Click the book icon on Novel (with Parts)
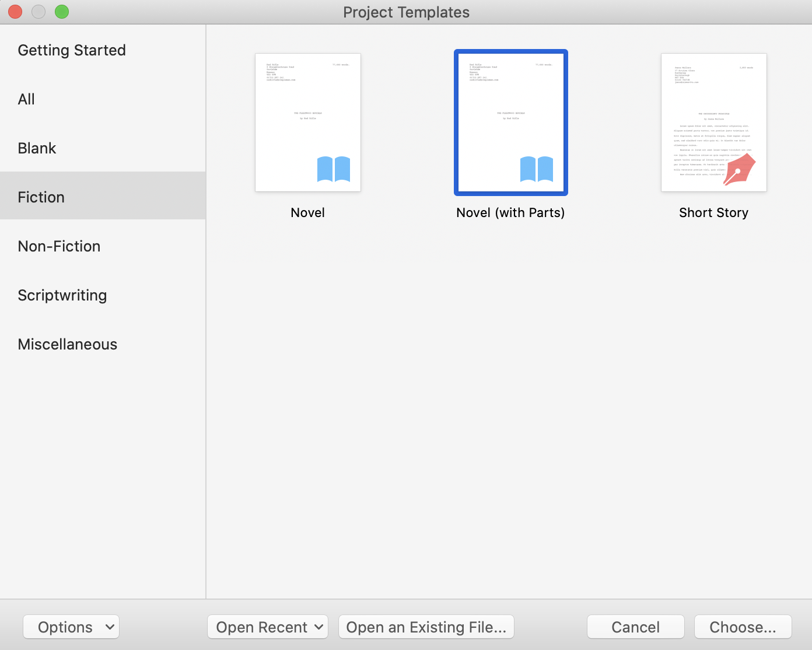The width and height of the screenshot is (812, 650). pos(537,169)
